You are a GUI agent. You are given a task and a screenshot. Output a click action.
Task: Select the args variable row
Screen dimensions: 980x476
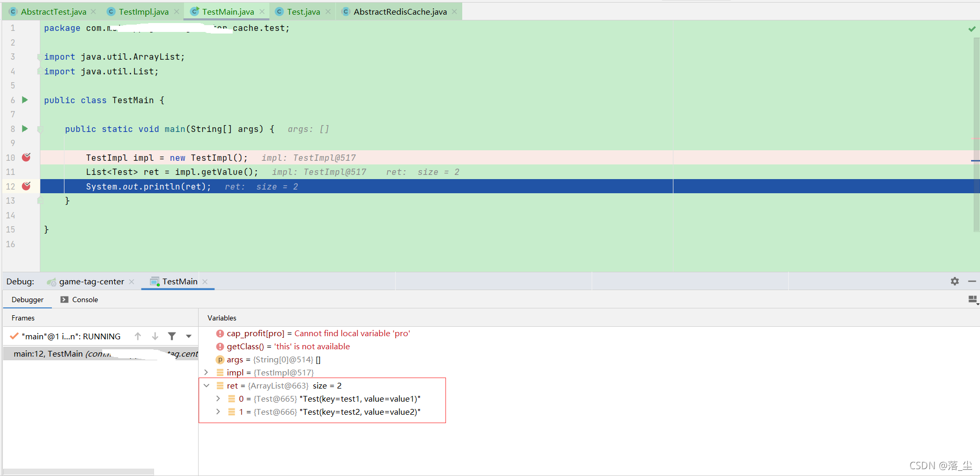click(268, 360)
